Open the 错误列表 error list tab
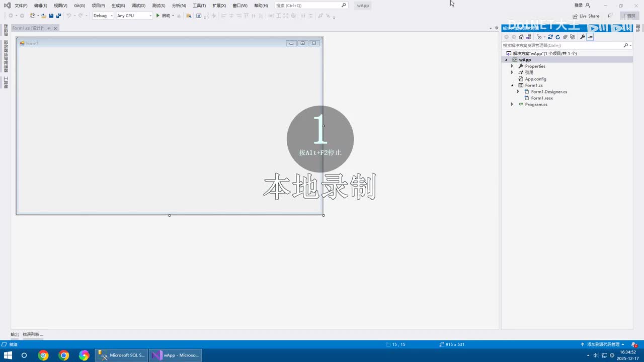Viewport: 644px width, 362px height. [33, 334]
